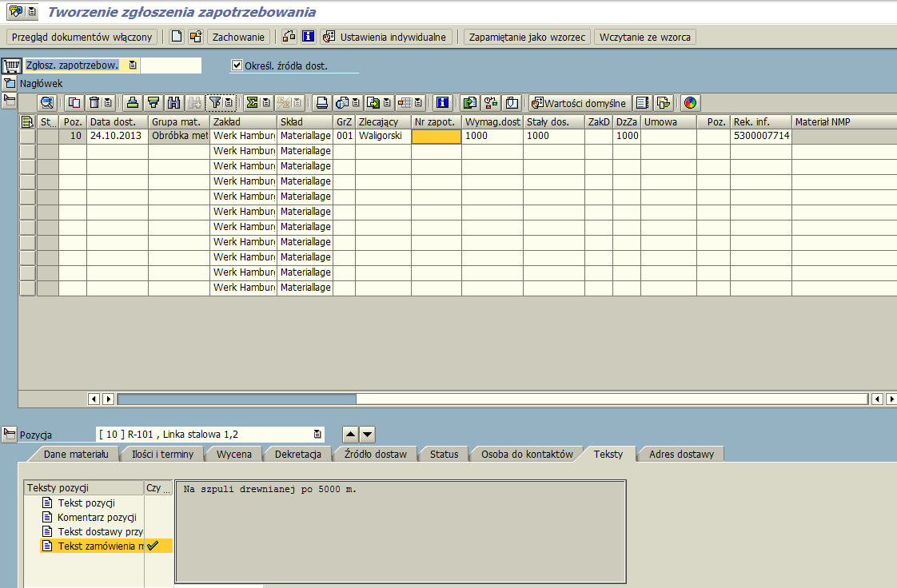Go to next item with down arrow button
Screen dimensions: 897x588
[367, 435]
